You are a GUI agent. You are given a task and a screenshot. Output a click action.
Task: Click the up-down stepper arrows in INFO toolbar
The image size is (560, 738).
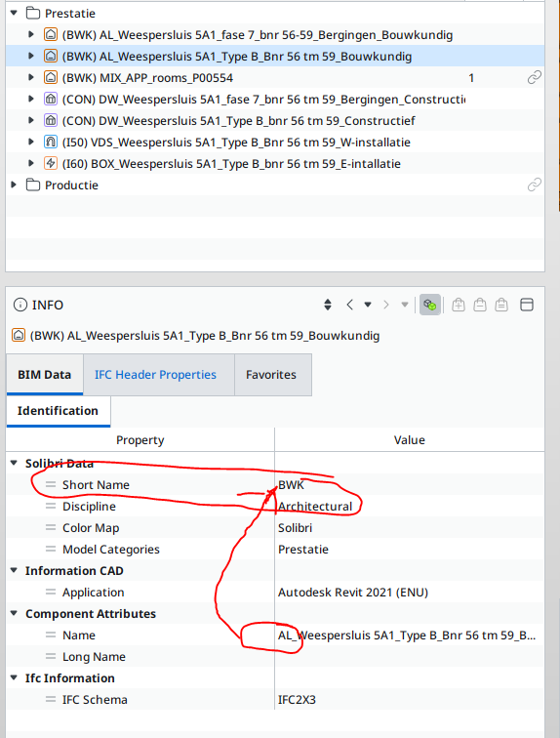(x=328, y=305)
